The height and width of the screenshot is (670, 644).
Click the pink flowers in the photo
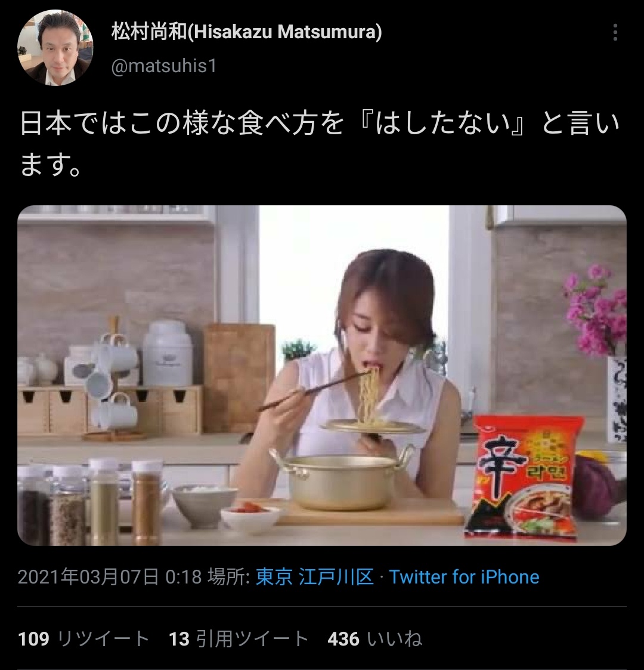pyautogui.click(x=596, y=310)
